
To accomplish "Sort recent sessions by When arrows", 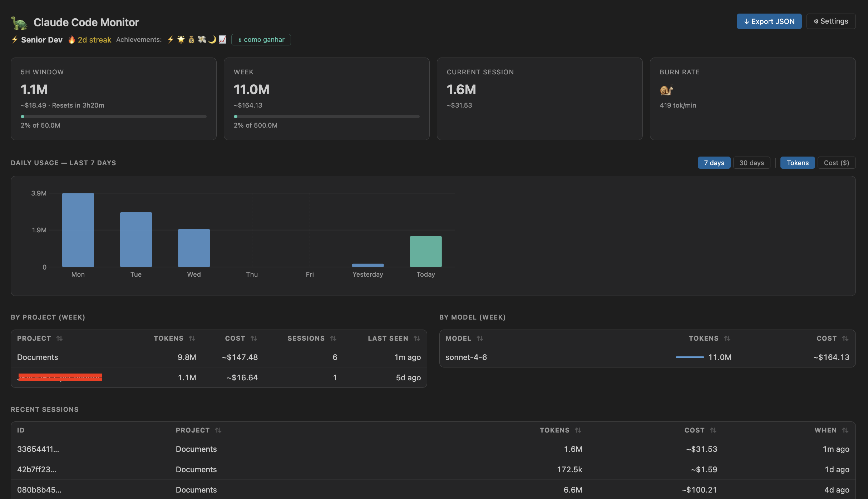I will pos(845,430).
